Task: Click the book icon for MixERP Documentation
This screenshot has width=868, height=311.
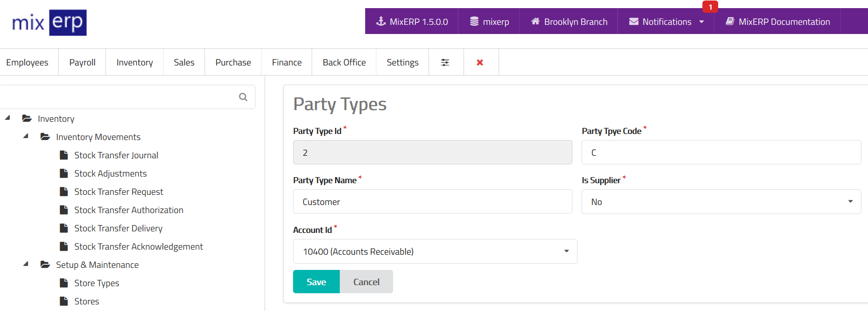Action: pos(730,21)
